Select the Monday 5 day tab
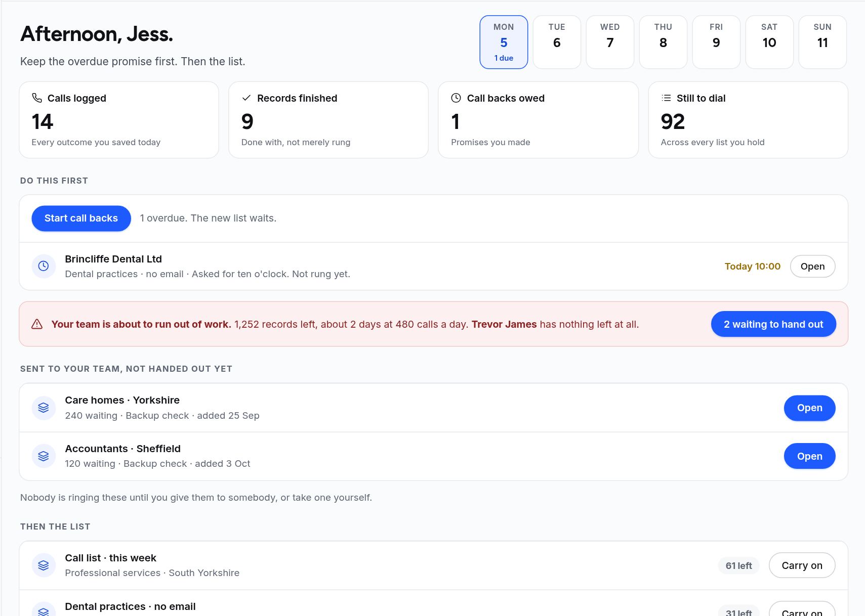Viewport: 865px width, 616px height. [x=504, y=42]
